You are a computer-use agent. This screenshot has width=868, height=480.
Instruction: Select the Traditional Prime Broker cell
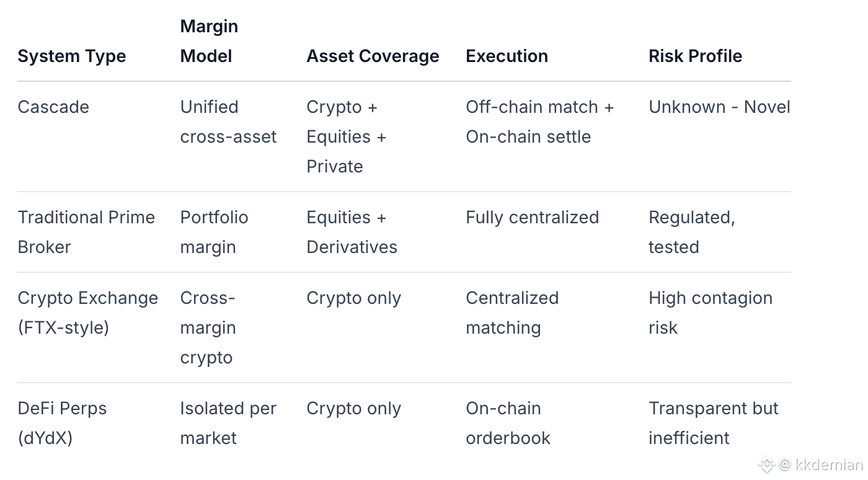click(86, 232)
